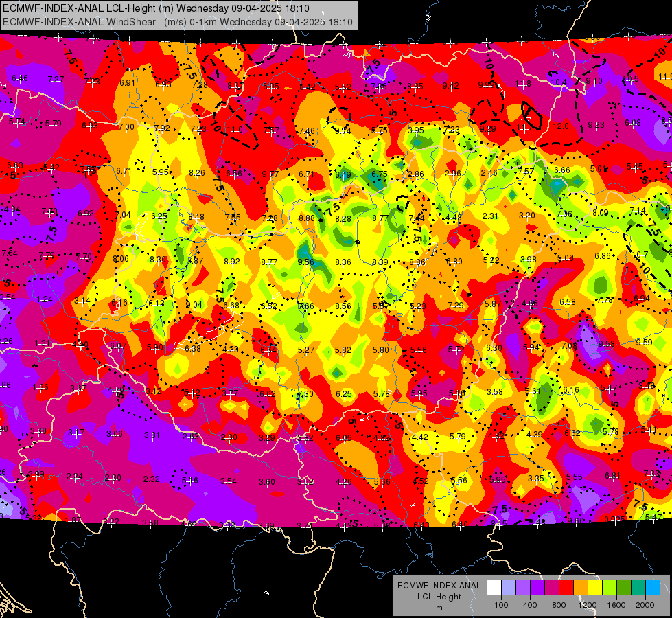Click the wind shear value '7.30'
This screenshot has width=672, height=618.
tap(305, 393)
